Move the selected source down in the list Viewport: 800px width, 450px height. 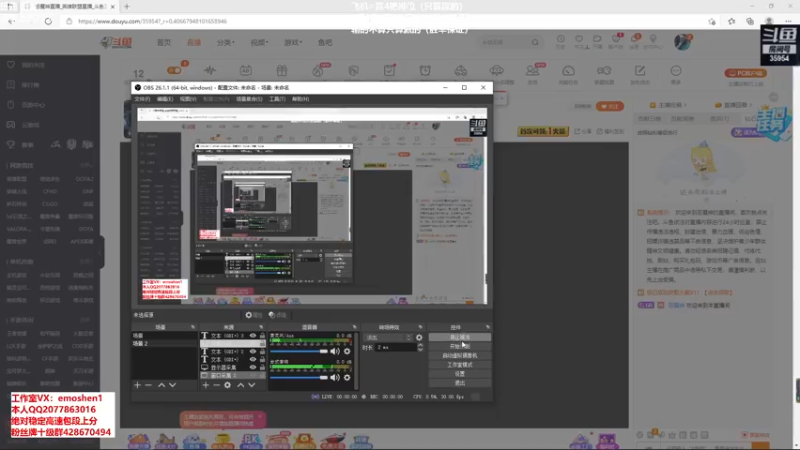(x=252, y=385)
